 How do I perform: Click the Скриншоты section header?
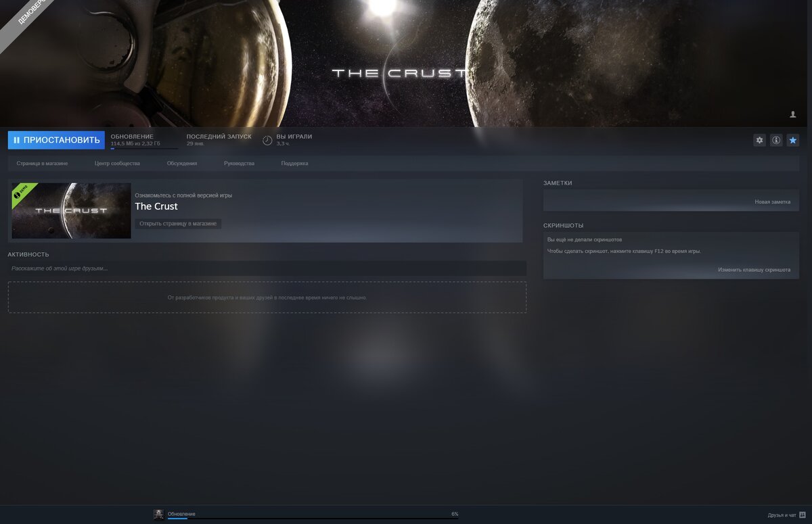pyautogui.click(x=563, y=226)
